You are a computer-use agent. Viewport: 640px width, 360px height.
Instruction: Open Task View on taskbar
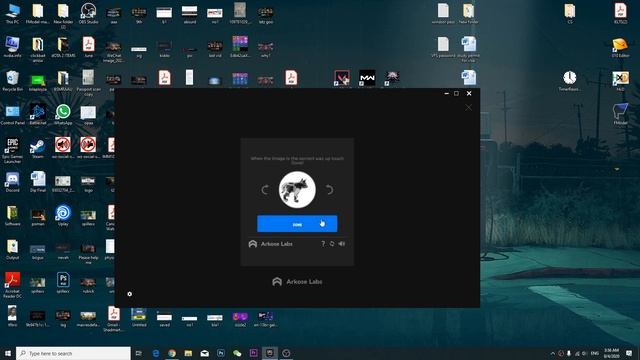coord(139,353)
